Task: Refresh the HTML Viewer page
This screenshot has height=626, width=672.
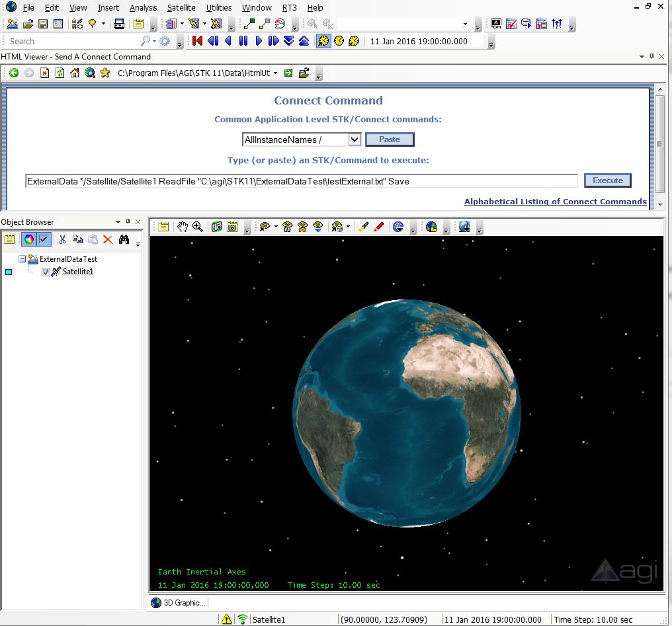Action: pos(60,73)
